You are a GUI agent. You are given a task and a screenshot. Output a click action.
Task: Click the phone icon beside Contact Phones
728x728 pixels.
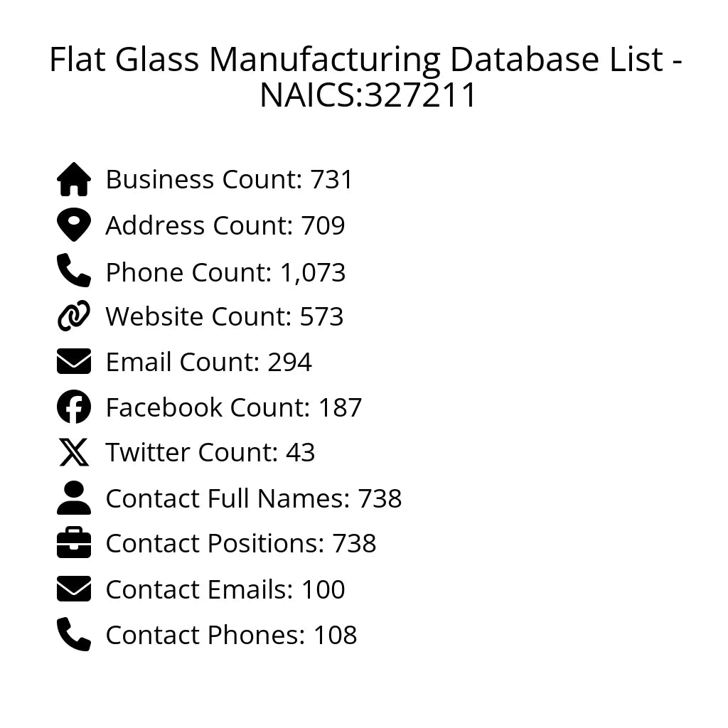click(74, 635)
